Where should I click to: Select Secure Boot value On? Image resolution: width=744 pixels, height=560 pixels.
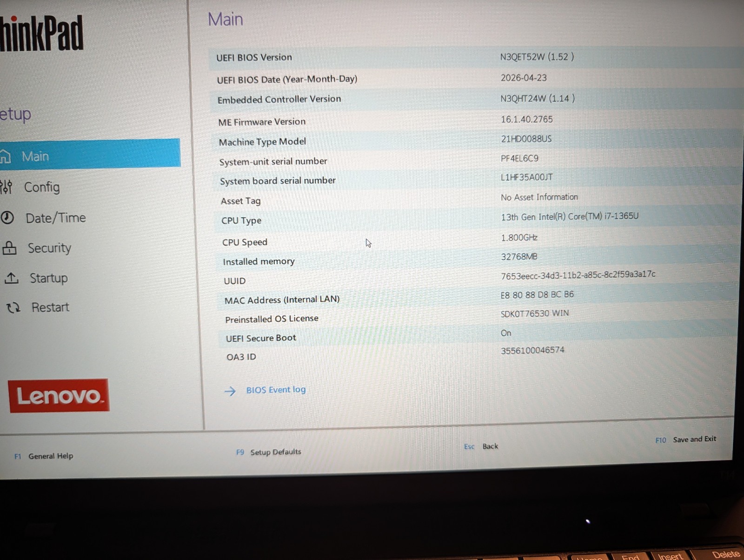pos(506,333)
